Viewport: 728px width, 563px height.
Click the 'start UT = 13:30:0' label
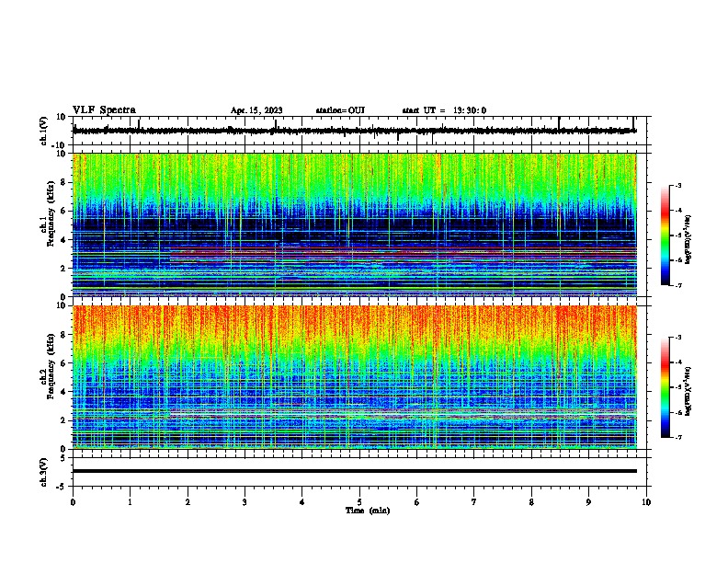point(444,110)
